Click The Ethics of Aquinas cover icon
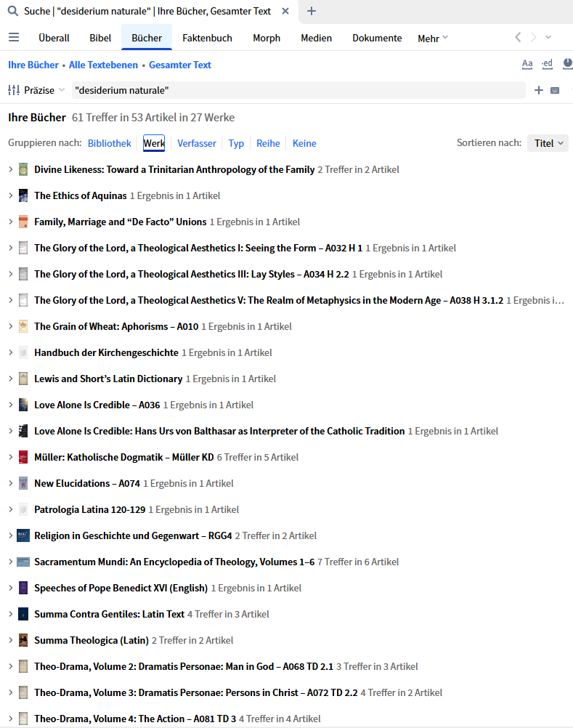Image resolution: width=573 pixels, height=728 pixels. click(x=23, y=195)
